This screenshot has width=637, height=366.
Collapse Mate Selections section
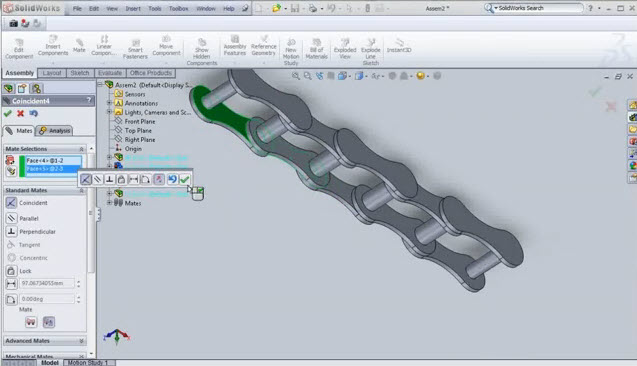[81, 149]
